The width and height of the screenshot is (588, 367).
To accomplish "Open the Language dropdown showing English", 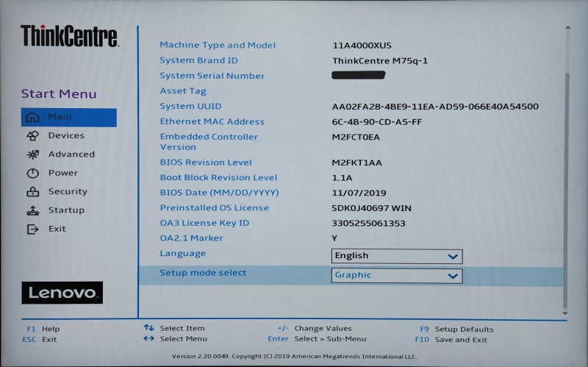I will [x=397, y=256].
